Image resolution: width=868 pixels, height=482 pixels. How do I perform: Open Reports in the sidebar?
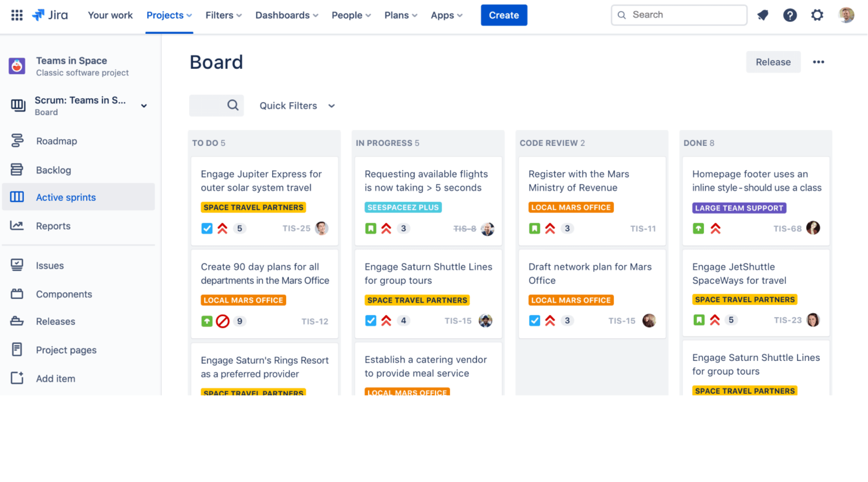point(53,226)
